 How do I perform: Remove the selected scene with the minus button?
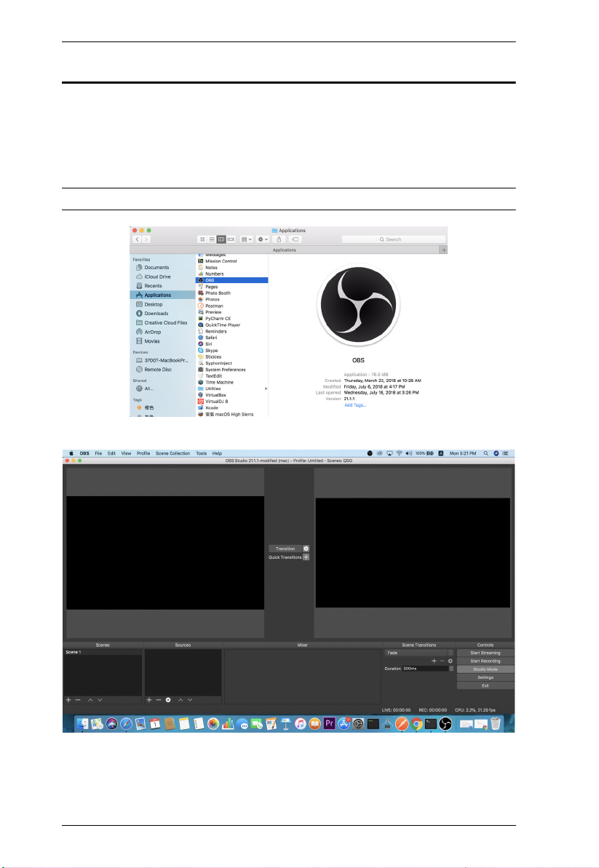click(x=78, y=700)
